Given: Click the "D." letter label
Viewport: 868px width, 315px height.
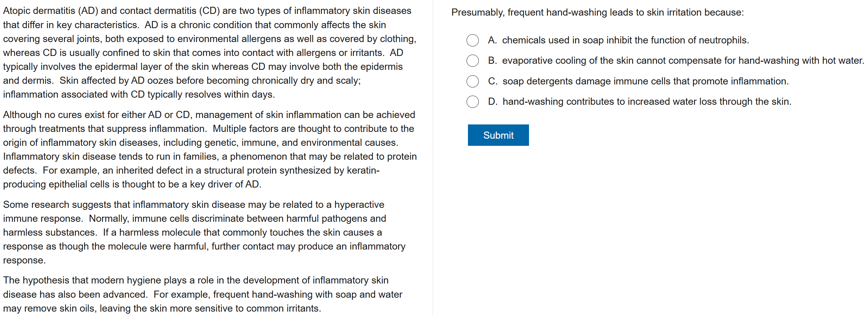Looking at the screenshot, I should [493, 102].
